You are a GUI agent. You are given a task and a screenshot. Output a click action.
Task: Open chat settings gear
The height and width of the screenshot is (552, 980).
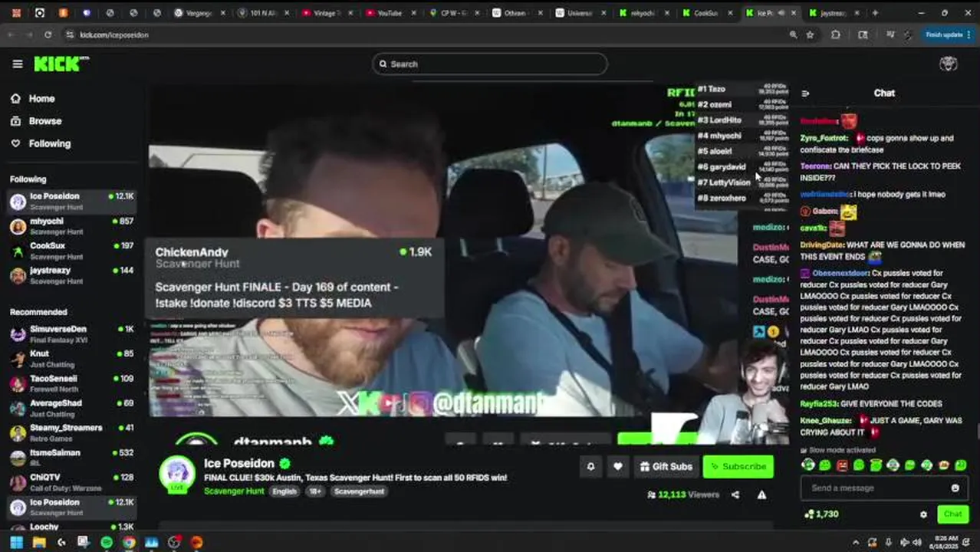(923, 514)
